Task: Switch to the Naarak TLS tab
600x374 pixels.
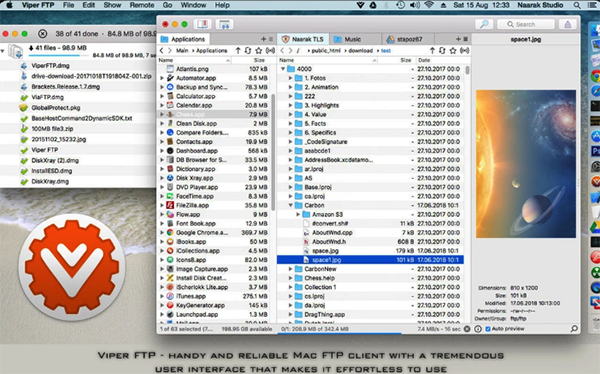Action: click(302, 39)
